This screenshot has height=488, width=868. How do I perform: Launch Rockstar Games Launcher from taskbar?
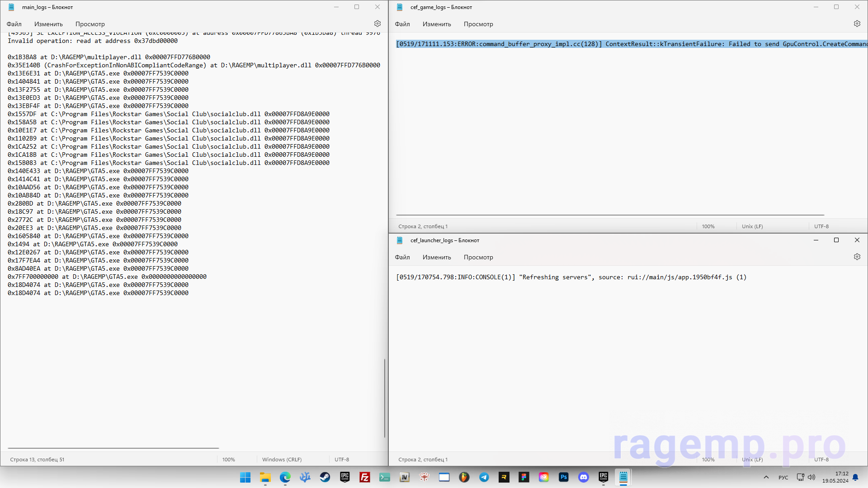[504, 477]
